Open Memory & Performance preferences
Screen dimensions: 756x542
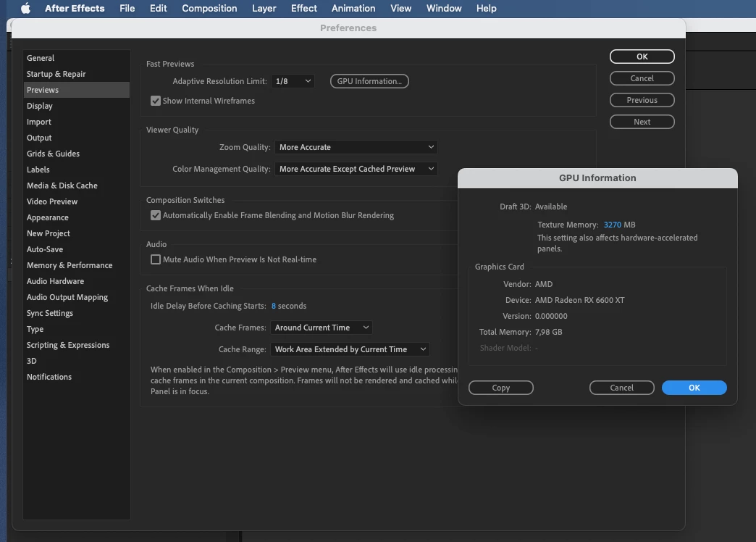click(77, 265)
